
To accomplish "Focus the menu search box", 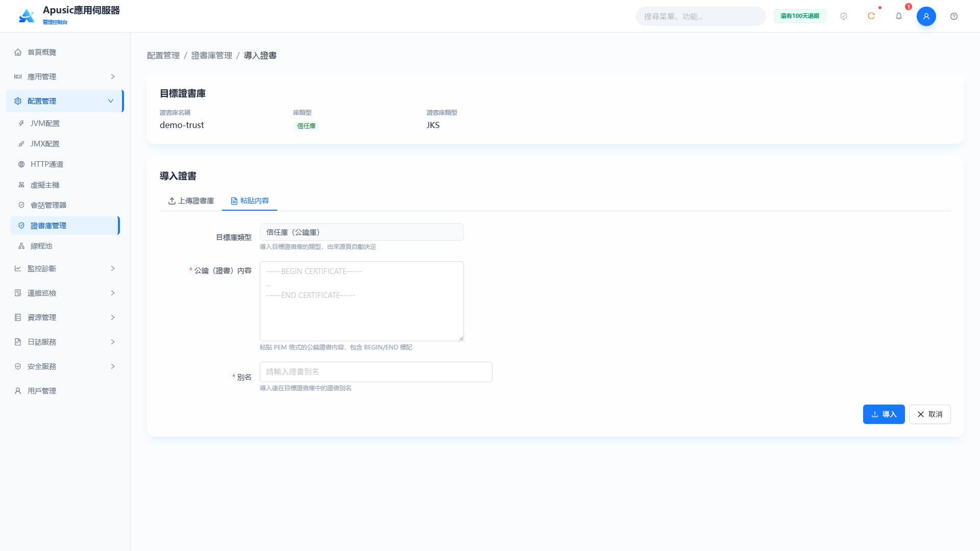I will (x=700, y=16).
